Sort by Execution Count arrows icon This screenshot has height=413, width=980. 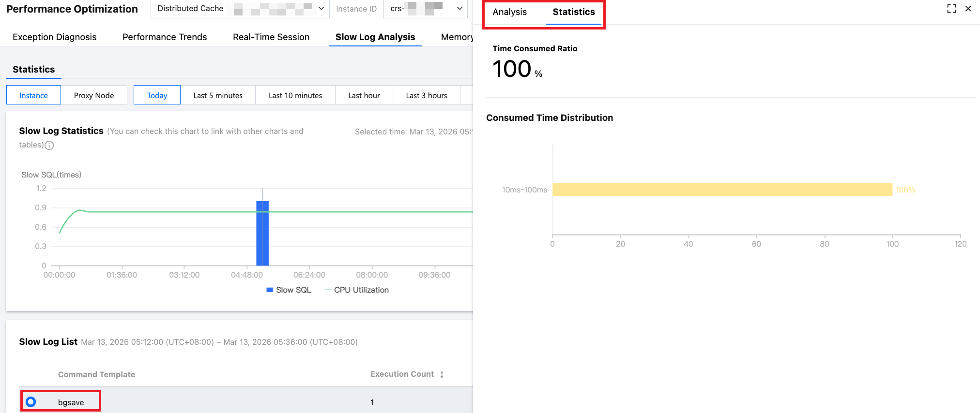point(442,374)
